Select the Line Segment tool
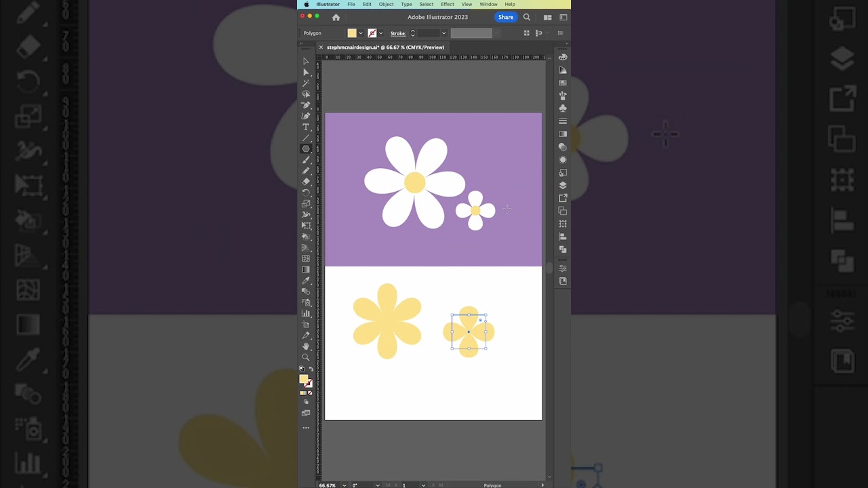The image size is (868, 488). 306,138
